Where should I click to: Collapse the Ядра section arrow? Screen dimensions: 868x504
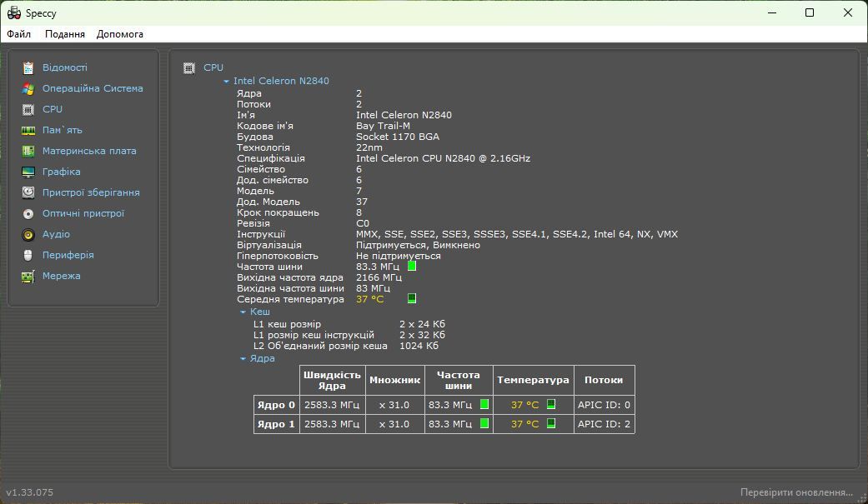243,359
